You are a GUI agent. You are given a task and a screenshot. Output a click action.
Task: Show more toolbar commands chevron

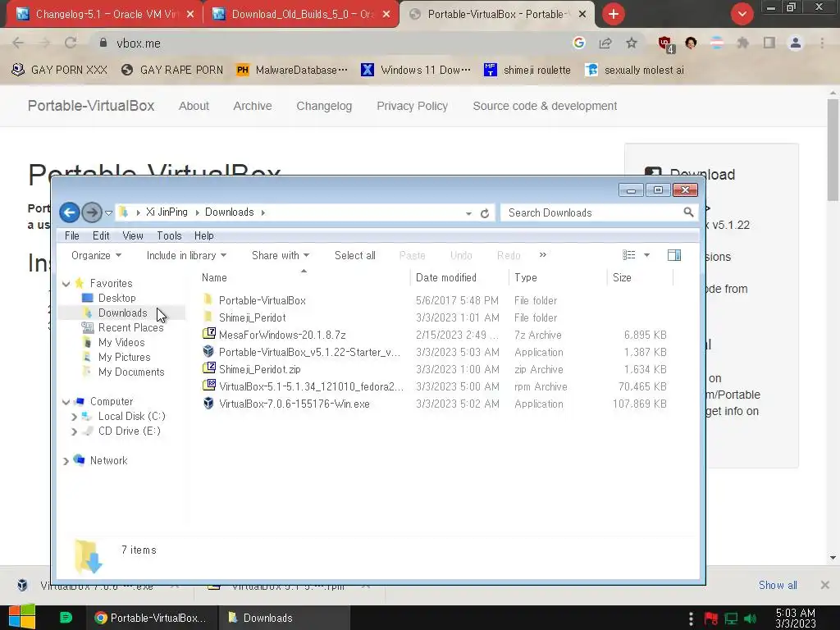click(x=543, y=255)
